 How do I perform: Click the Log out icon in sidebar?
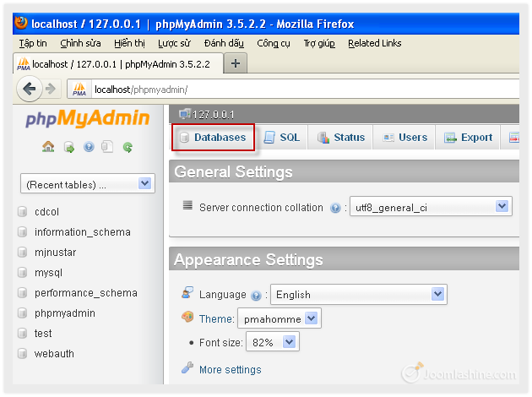point(69,147)
